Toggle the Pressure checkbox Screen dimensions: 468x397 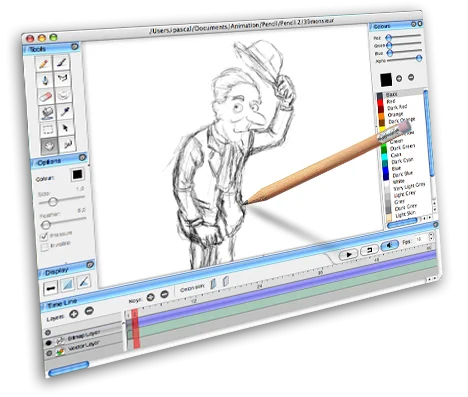pos(44,237)
